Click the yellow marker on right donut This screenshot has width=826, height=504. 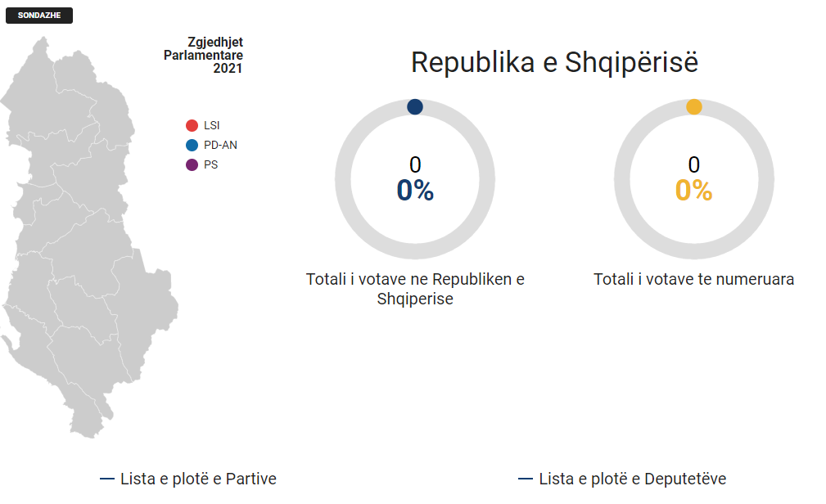694,107
